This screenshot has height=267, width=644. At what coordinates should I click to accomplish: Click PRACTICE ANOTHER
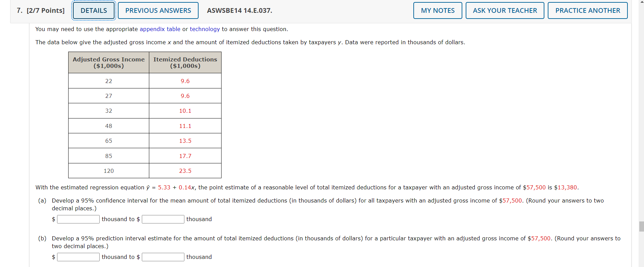coord(587,10)
